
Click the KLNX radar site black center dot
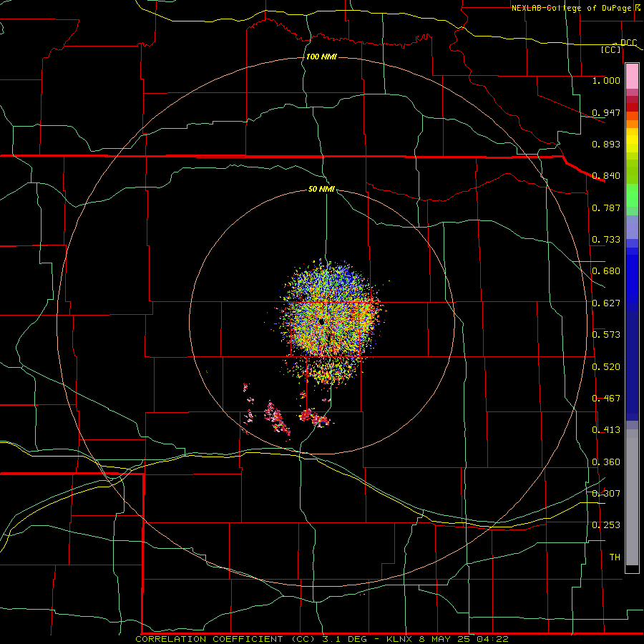[321, 322]
